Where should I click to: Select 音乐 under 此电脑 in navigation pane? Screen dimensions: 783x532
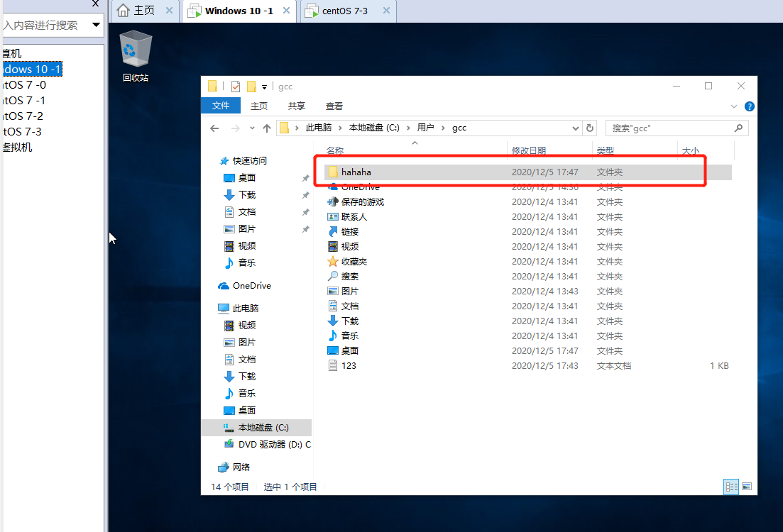click(240, 393)
